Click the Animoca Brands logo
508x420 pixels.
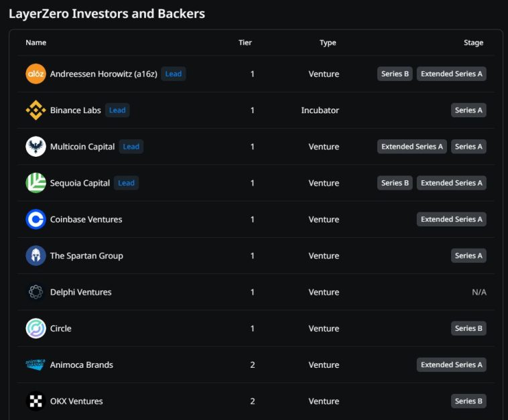(x=36, y=364)
